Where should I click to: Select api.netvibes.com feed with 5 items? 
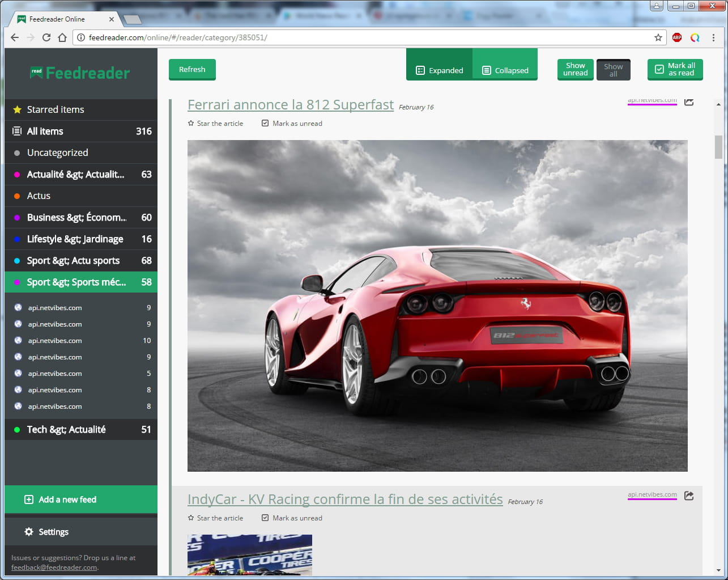(x=81, y=373)
